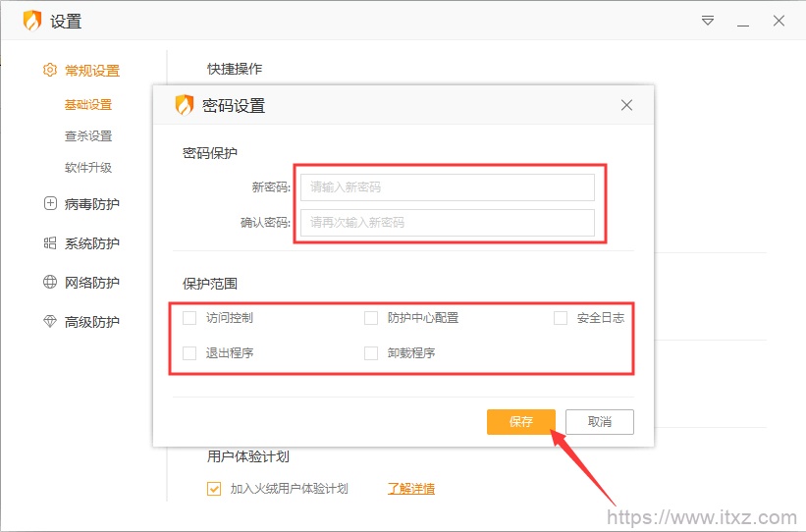
Task: Click the Huorong shield logo in settings title
Action: (x=31, y=21)
